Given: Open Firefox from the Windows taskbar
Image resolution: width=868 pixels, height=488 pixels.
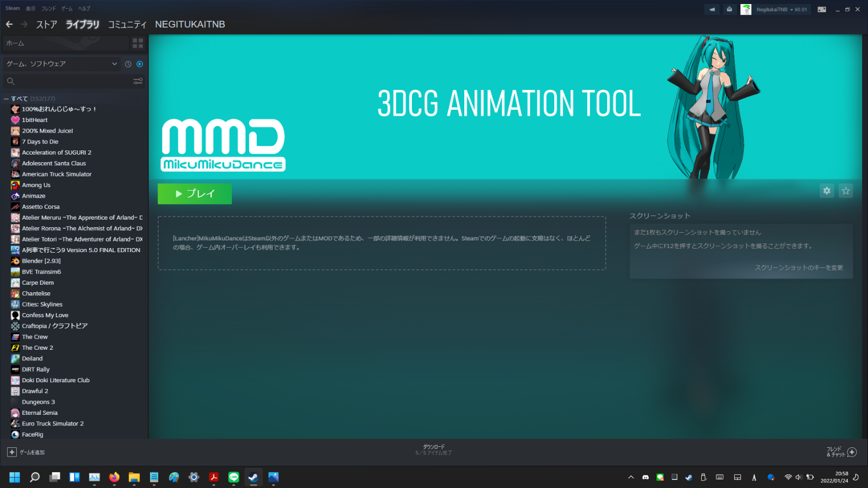Looking at the screenshot, I should coord(114,477).
